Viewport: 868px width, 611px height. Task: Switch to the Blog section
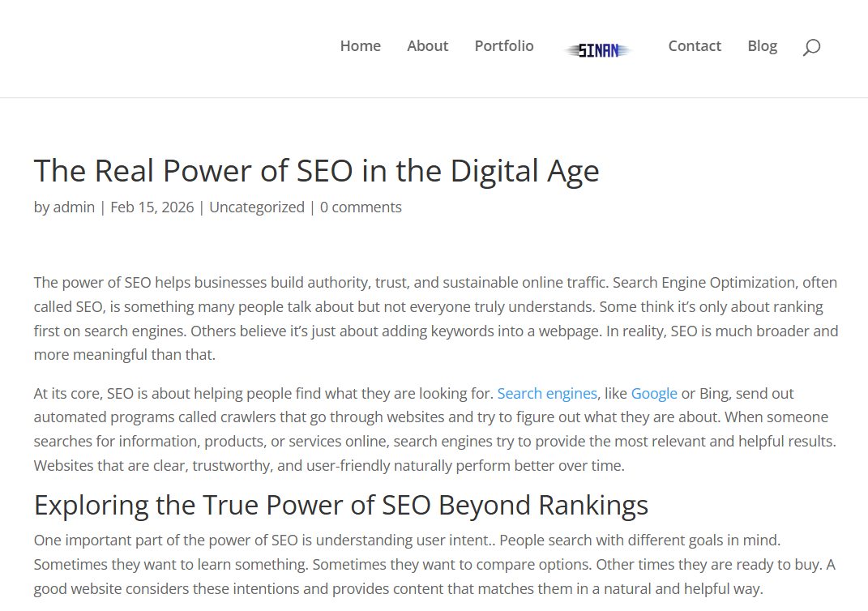point(762,46)
